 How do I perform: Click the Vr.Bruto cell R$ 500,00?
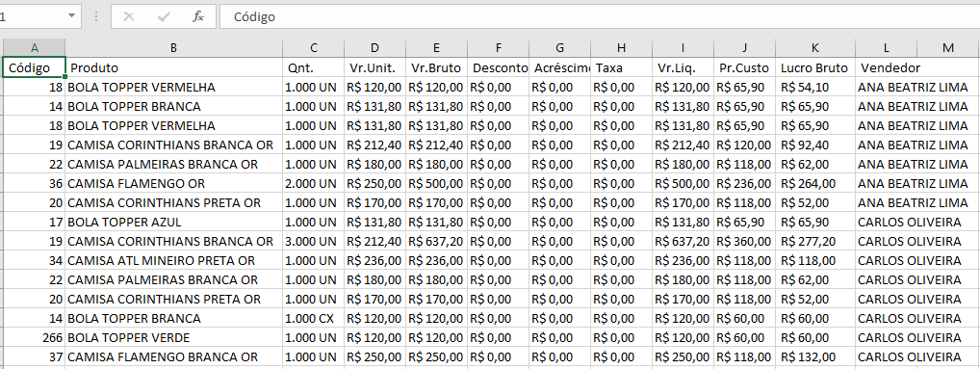tap(436, 184)
